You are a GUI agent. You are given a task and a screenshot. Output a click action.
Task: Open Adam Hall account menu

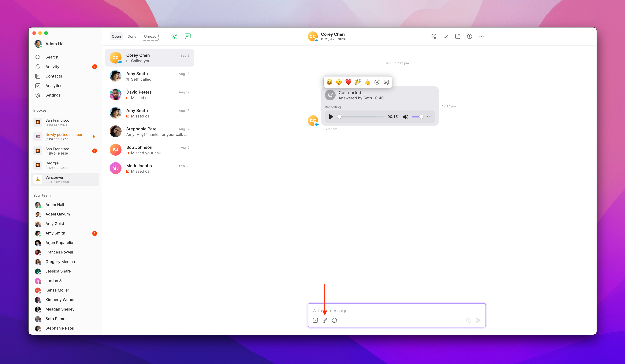pyautogui.click(x=50, y=44)
